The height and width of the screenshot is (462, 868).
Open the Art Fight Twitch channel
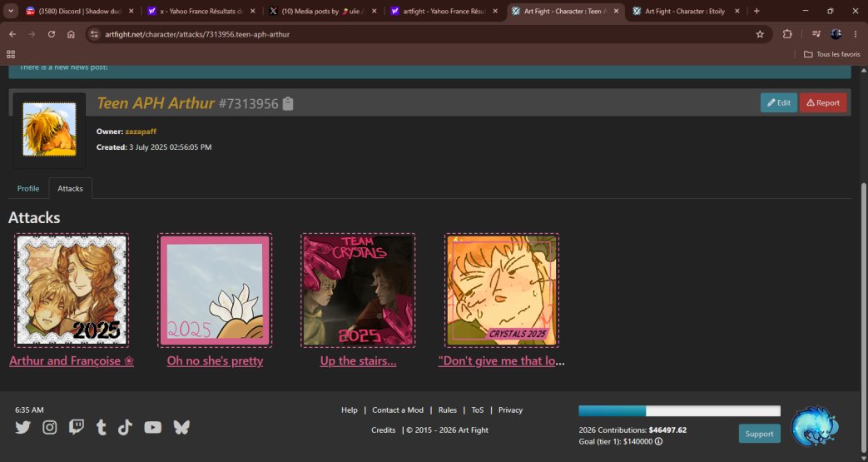pos(77,427)
